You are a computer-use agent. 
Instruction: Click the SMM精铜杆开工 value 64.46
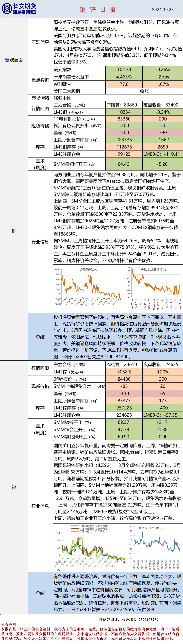coord(124,164)
